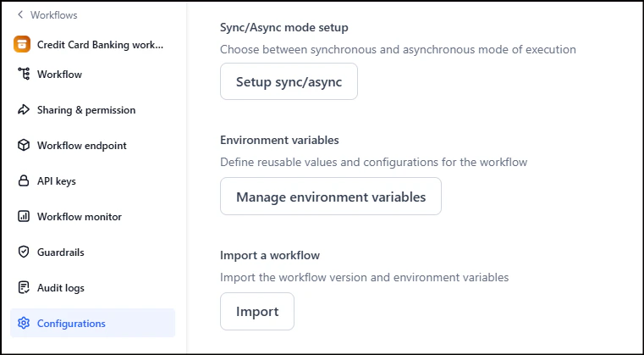Select Configurations menu item

pos(92,324)
